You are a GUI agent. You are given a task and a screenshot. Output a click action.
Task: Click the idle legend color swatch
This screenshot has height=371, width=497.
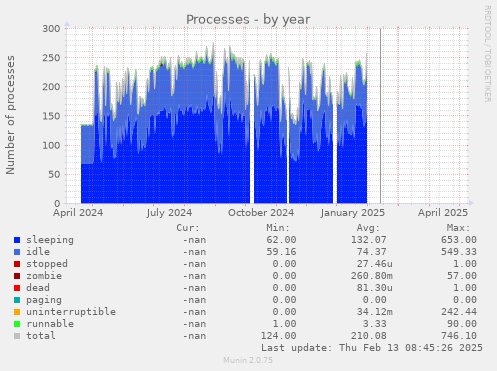[17, 252]
